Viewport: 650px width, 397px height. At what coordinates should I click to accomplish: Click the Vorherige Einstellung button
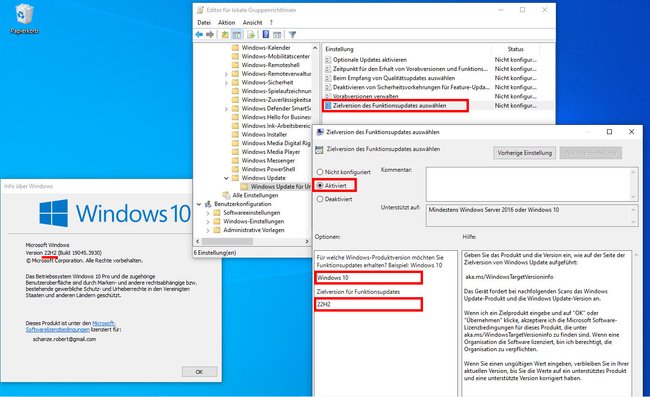[524, 153]
